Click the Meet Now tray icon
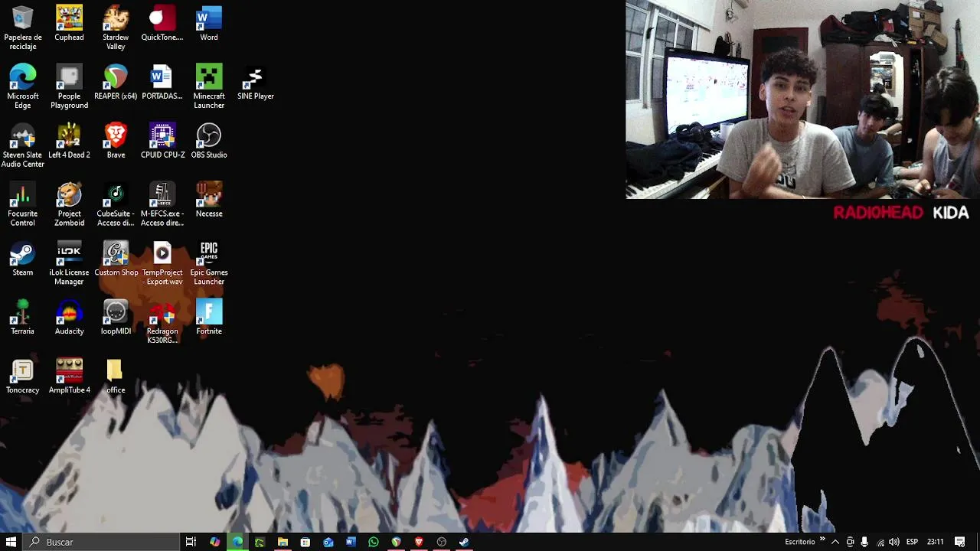Screen dimensions: 980x551 pyautogui.click(x=850, y=542)
